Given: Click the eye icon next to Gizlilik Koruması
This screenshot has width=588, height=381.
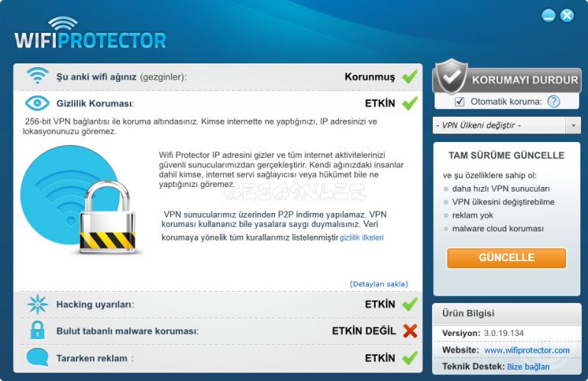Looking at the screenshot, I should (37, 103).
